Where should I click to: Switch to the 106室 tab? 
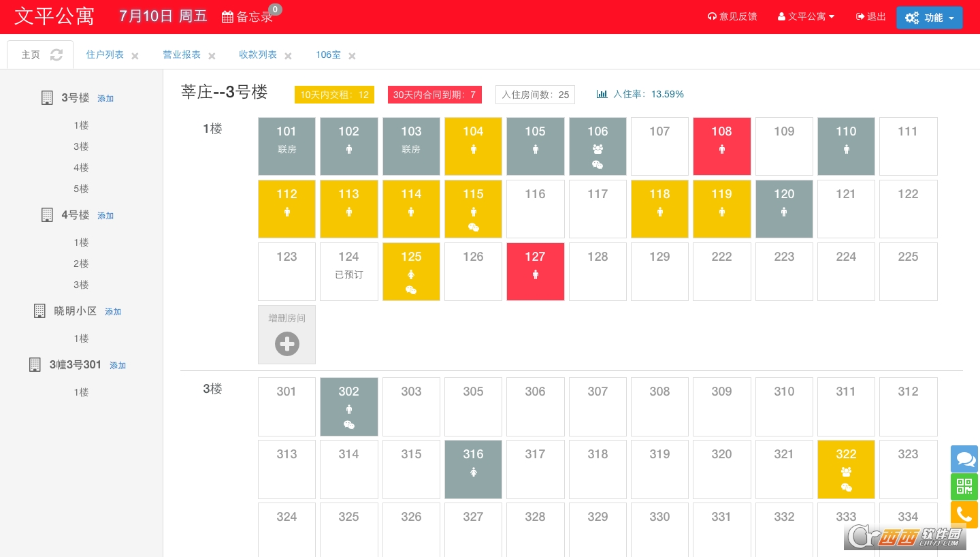[328, 54]
